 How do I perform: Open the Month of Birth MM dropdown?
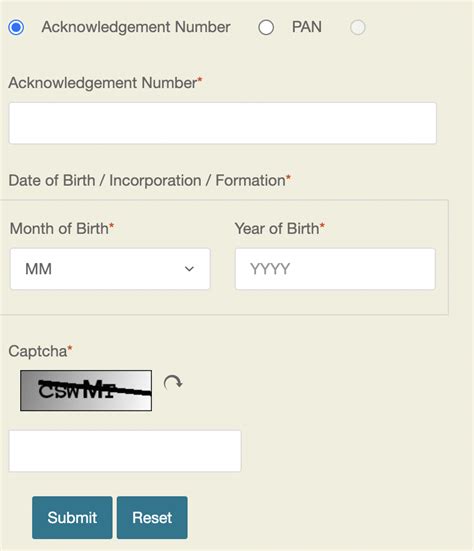[x=110, y=269]
